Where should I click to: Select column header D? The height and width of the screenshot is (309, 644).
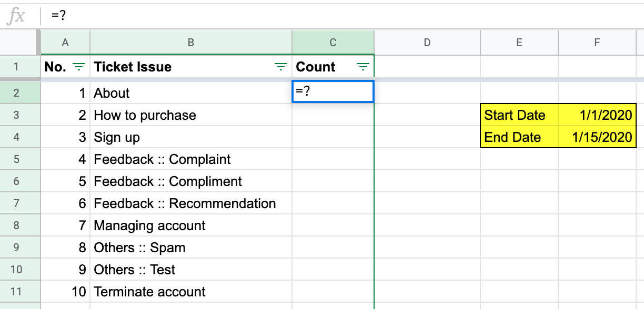tap(427, 43)
